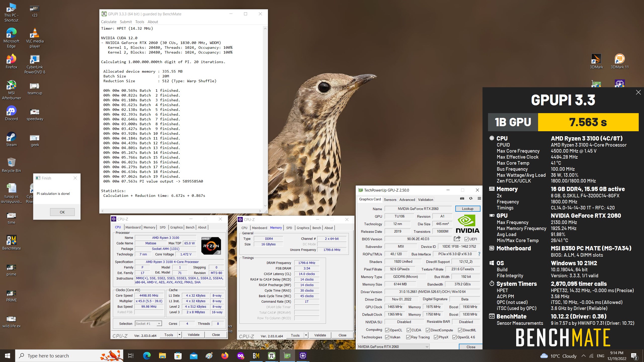
Task: Click the taskbar search box
Action: pyautogui.click(x=69, y=356)
